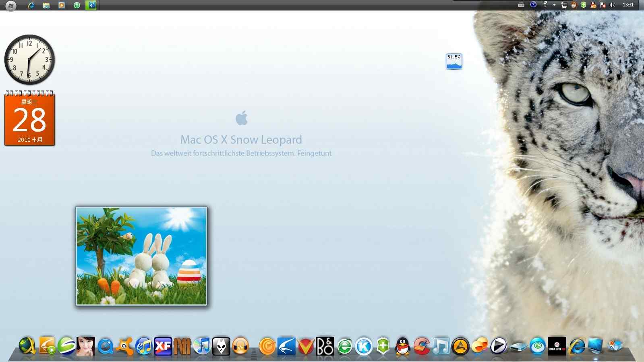
Task: Launch the blue square bird dock icon
Action: tap(286, 346)
